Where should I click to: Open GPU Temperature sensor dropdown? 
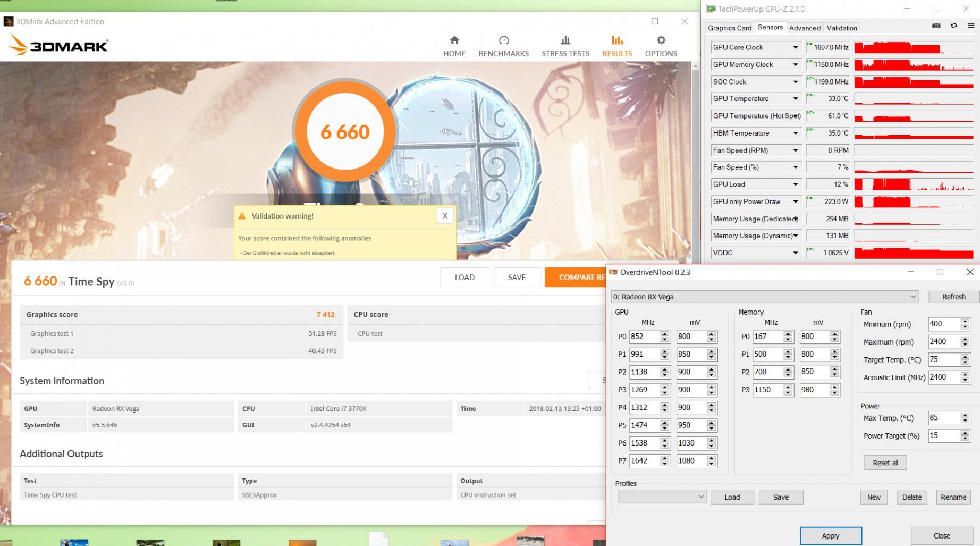coord(796,98)
